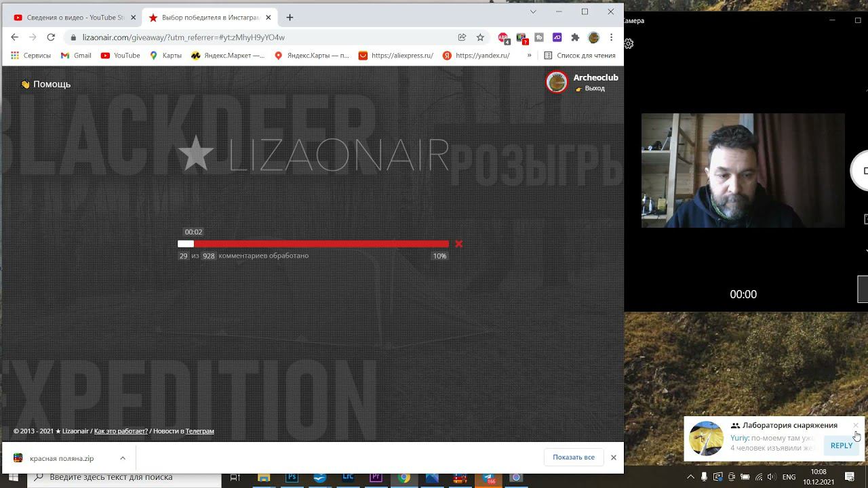This screenshot has height=488, width=868.
Task: Dismiss the Лаборатория снаряжения notification
Action: point(856,426)
